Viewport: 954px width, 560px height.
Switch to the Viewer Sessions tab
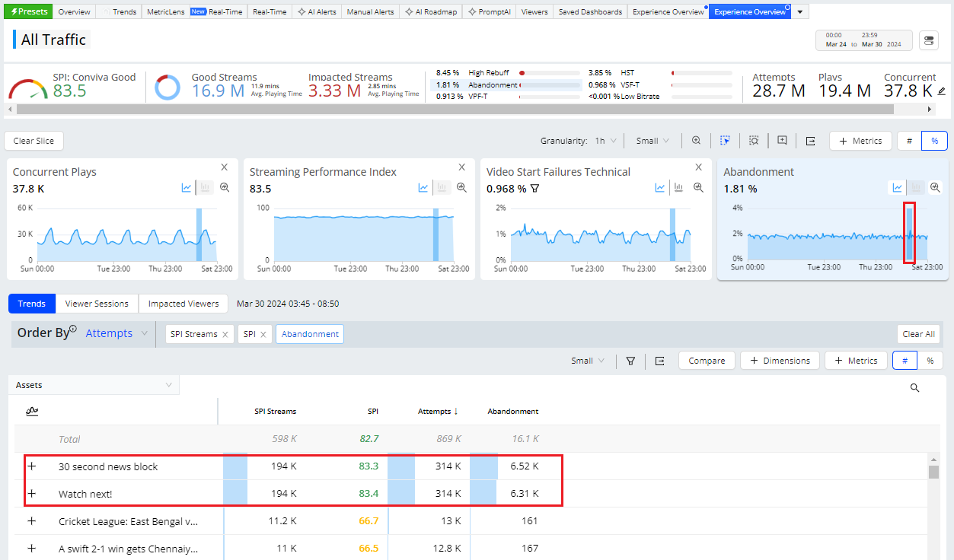point(97,304)
